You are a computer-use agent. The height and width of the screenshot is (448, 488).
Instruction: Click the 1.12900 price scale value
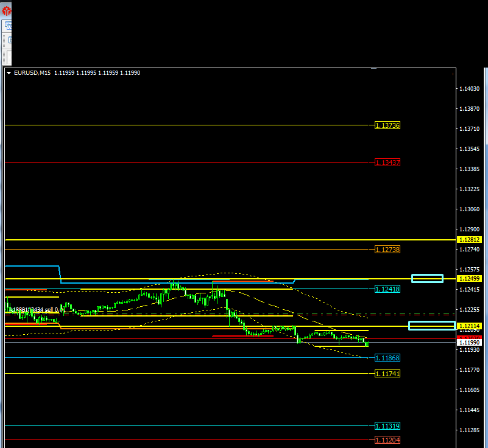point(469,229)
